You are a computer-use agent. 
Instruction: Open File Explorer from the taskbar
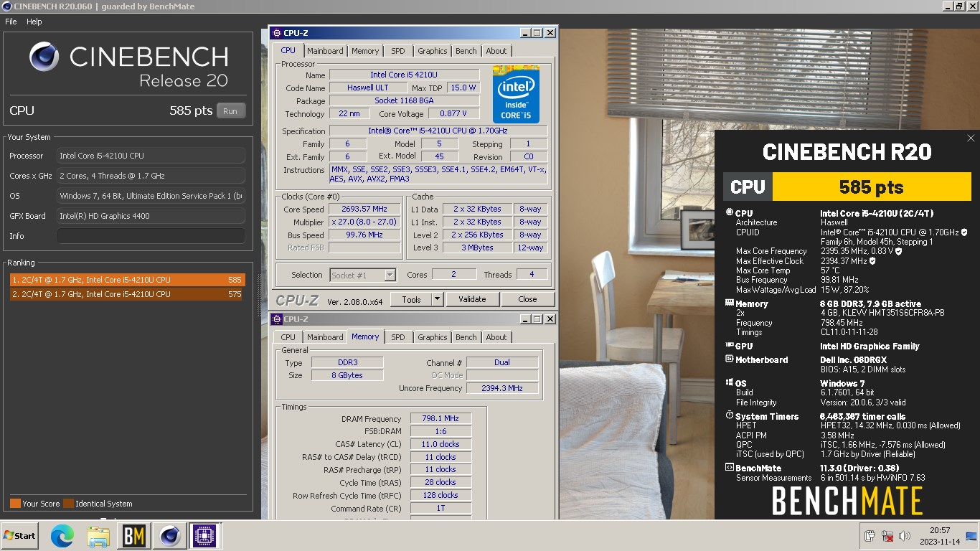98,536
